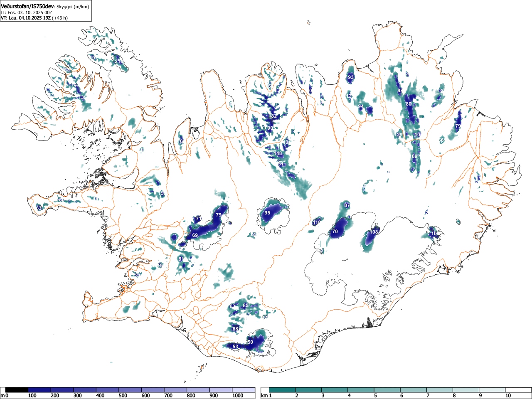Screen dimensions: 532x399
Task: Click the black 0–100 m legend swatch
Action: 17,390
